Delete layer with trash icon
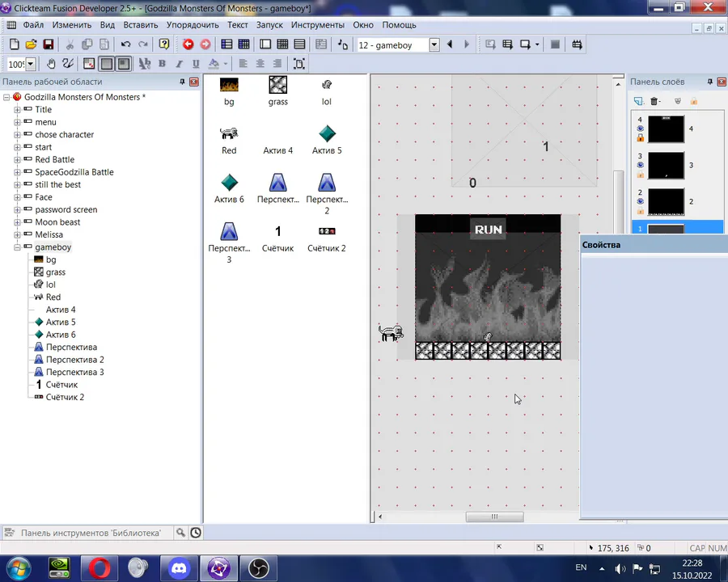The image size is (728, 582). pos(654,101)
